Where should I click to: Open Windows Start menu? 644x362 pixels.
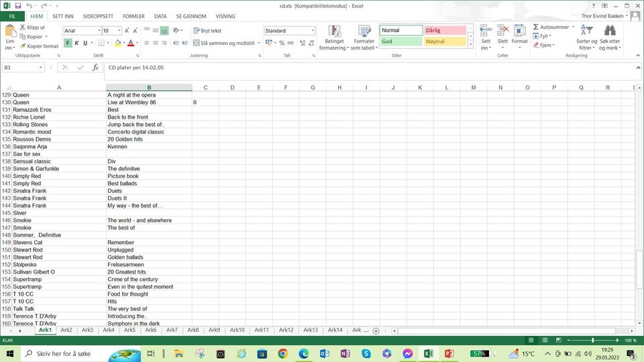coord(10,353)
